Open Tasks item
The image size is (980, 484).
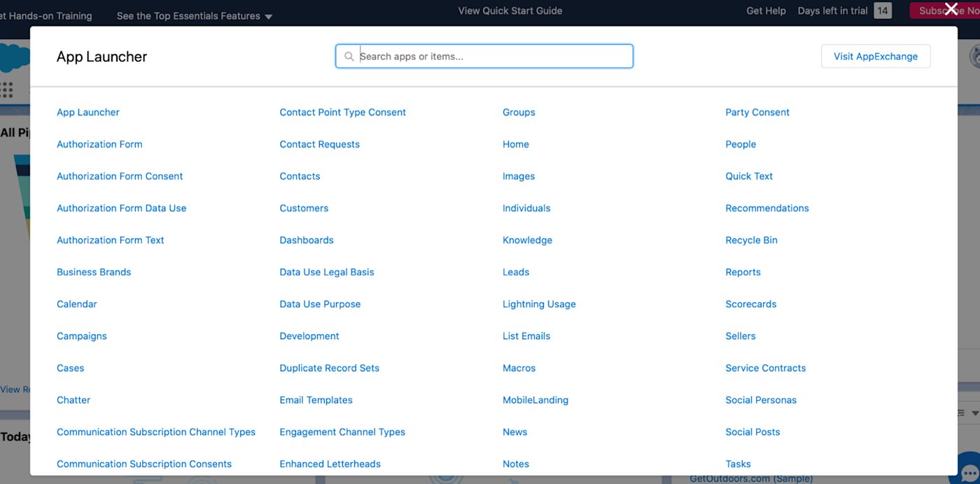pyautogui.click(x=738, y=464)
